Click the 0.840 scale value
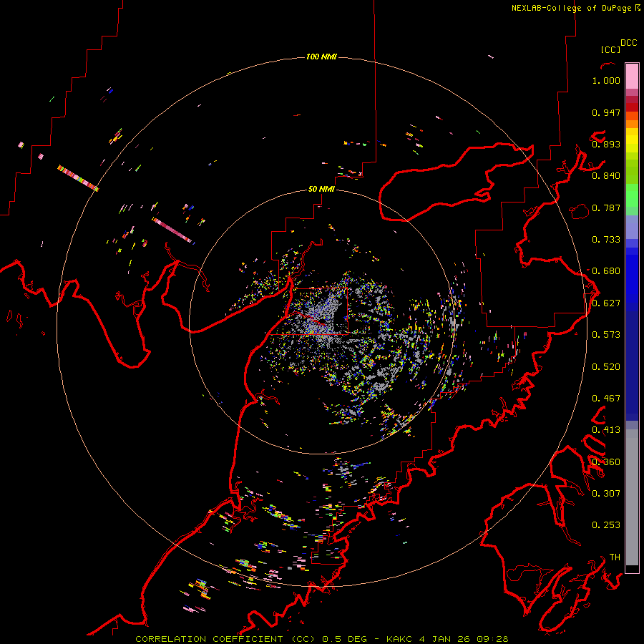Image resolution: width=644 pixels, height=644 pixels. [606, 176]
